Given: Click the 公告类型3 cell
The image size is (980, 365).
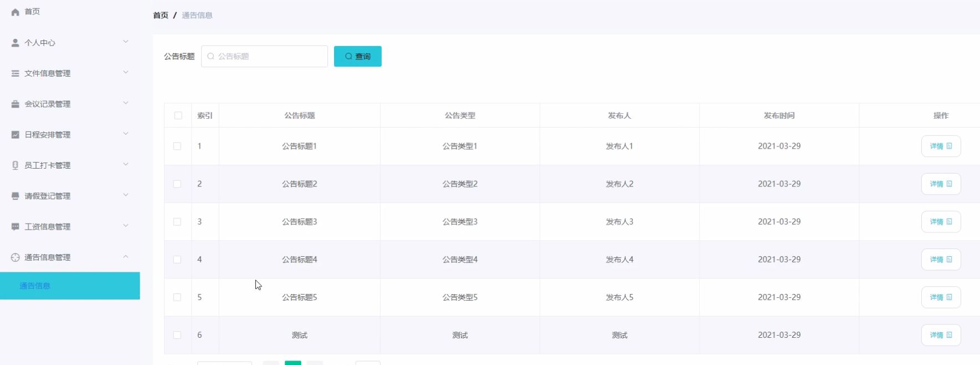Looking at the screenshot, I should [460, 222].
